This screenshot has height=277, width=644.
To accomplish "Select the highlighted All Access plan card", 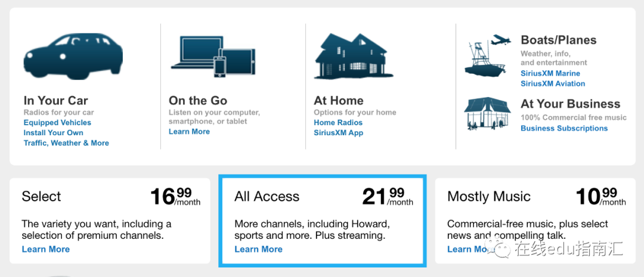I will tap(323, 221).
